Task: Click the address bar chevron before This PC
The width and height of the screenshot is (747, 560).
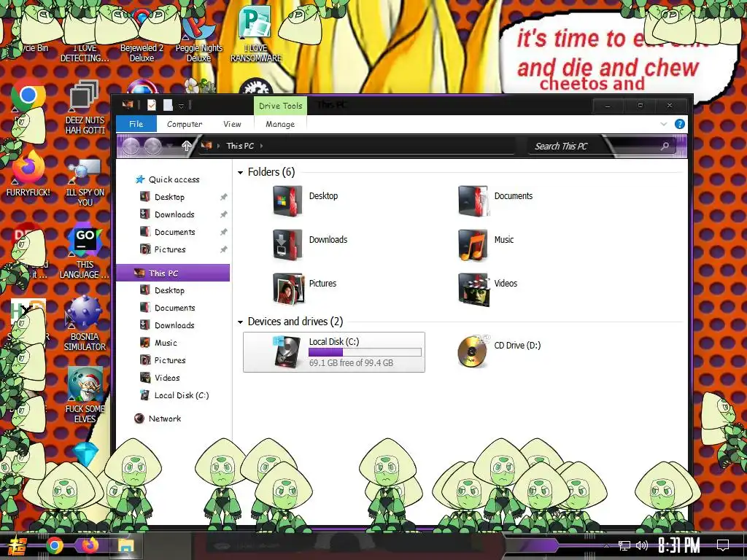Action: 219,146
